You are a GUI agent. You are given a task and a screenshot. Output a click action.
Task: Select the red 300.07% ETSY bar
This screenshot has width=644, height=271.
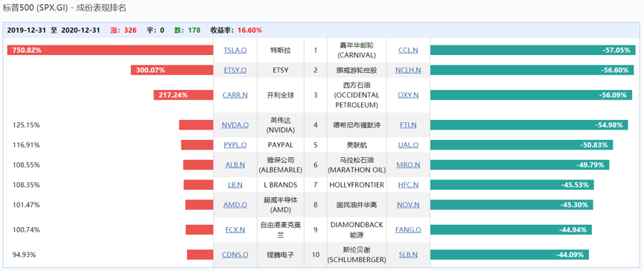point(172,70)
